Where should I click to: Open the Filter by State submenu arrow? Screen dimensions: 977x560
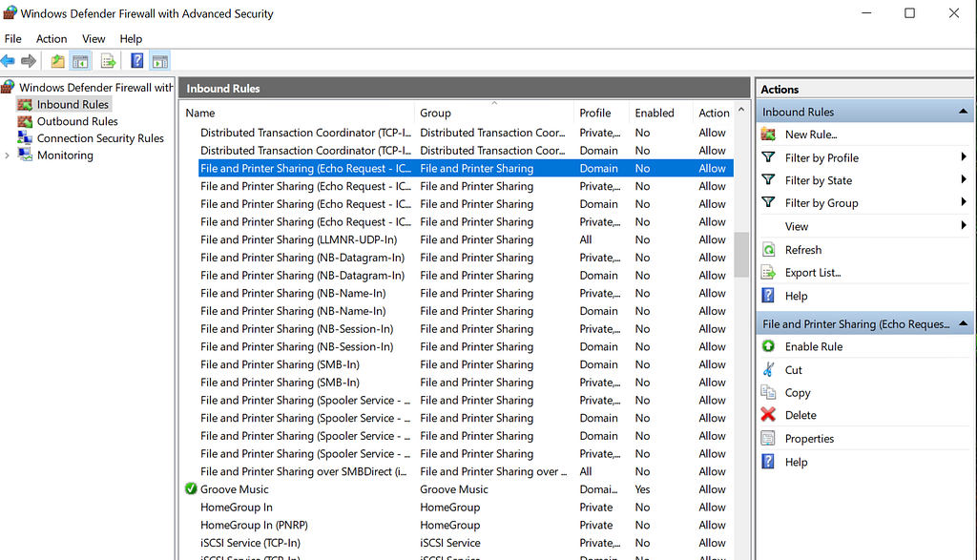(x=964, y=179)
